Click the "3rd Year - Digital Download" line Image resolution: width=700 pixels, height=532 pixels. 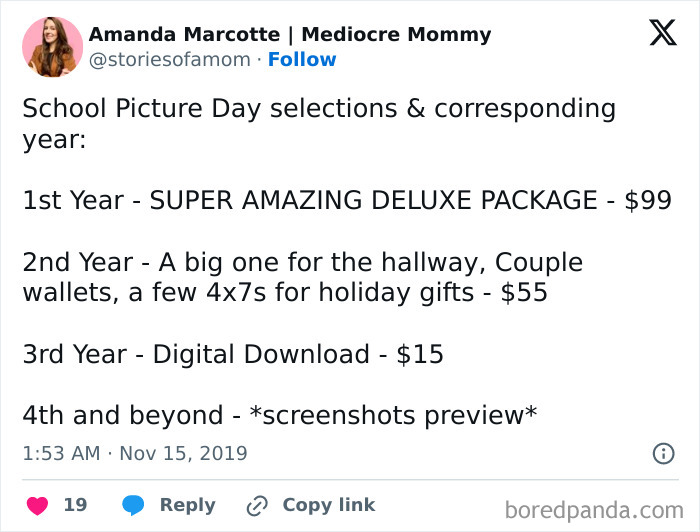click(233, 355)
